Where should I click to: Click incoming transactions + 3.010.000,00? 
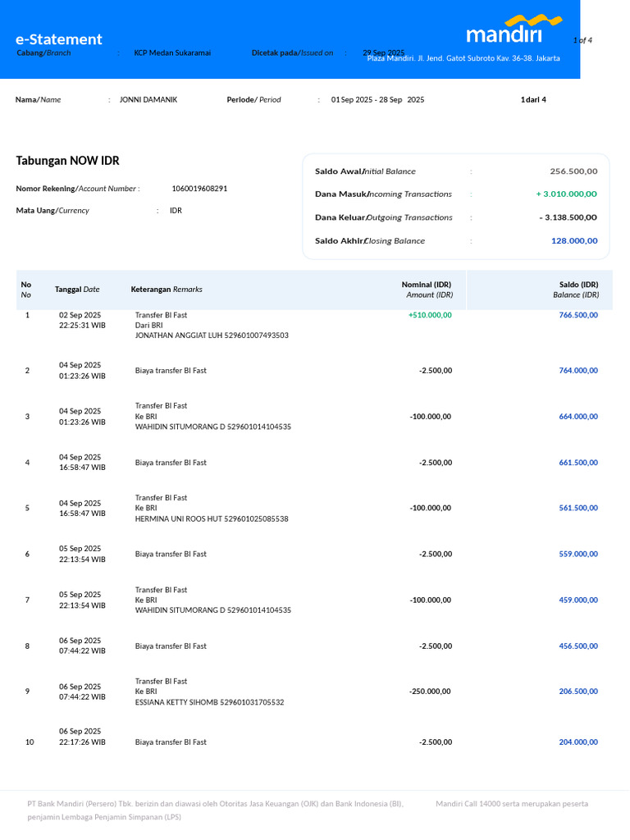tap(567, 194)
